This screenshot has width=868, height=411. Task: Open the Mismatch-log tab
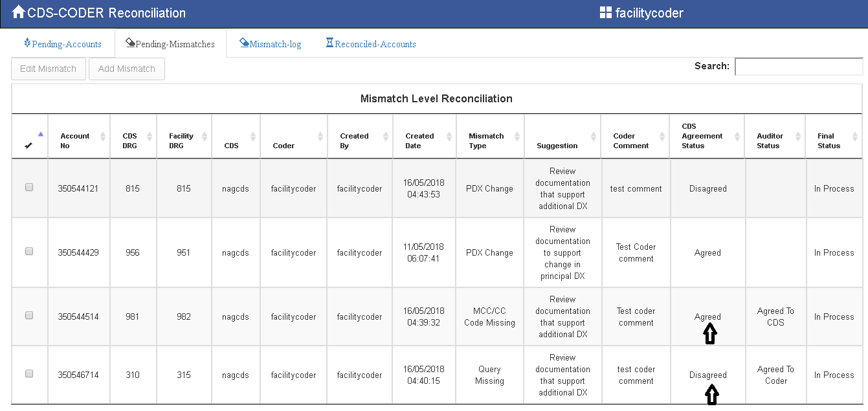point(275,44)
